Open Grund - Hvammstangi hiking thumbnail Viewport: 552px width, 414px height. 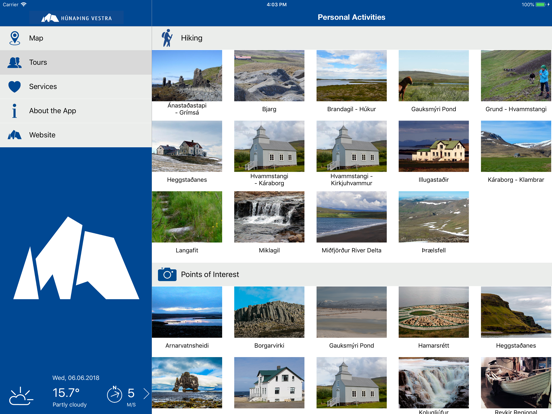pos(516,75)
